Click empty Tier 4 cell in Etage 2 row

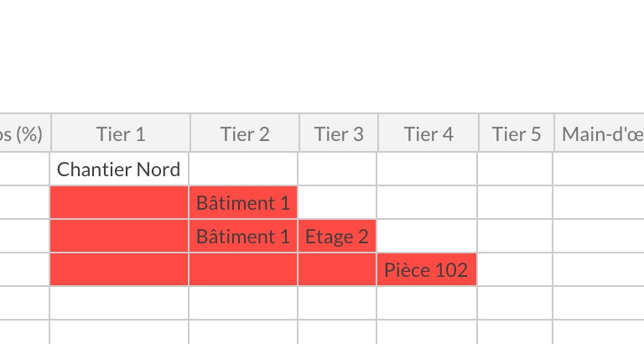click(x=427, y=237)
